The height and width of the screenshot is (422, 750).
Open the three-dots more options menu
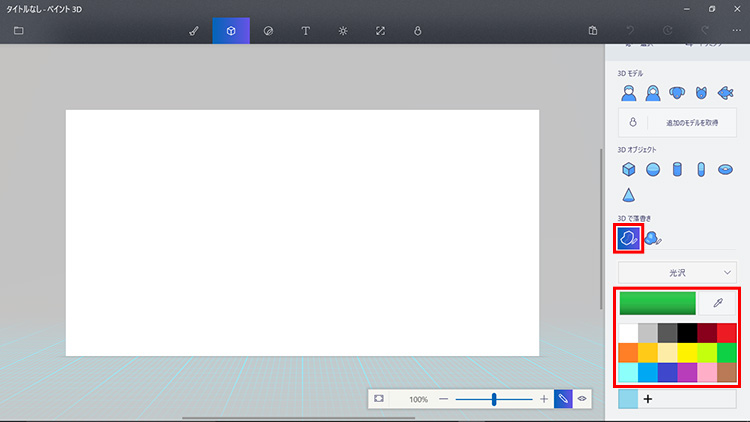pyautogui.click(x=737, y=31)
